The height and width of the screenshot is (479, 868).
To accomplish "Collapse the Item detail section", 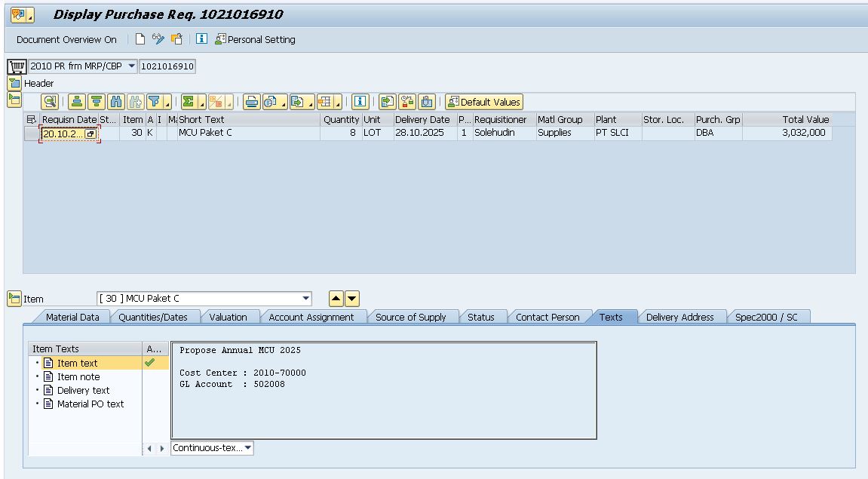I will point(14,299).
